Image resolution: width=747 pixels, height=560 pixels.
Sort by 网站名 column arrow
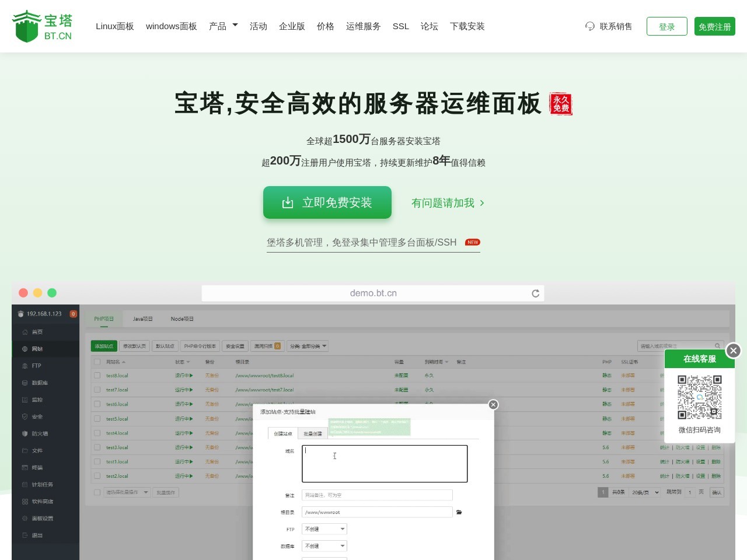tap(124, 362)
